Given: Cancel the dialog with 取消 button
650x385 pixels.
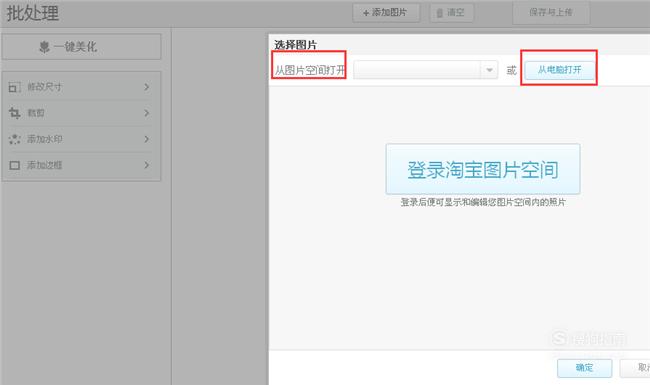Looking at the screenshot, I should pyautogui.click(x=635, y=368).
